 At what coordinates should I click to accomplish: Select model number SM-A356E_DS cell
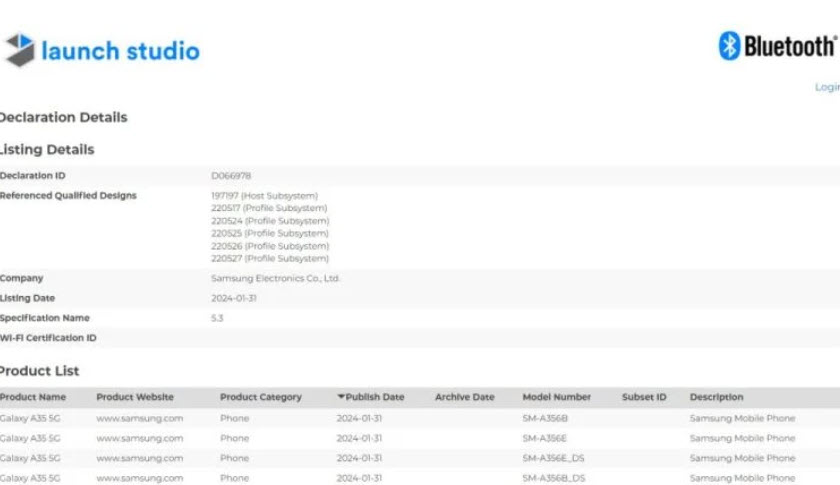pyautogui.click(x=553, y=458)
